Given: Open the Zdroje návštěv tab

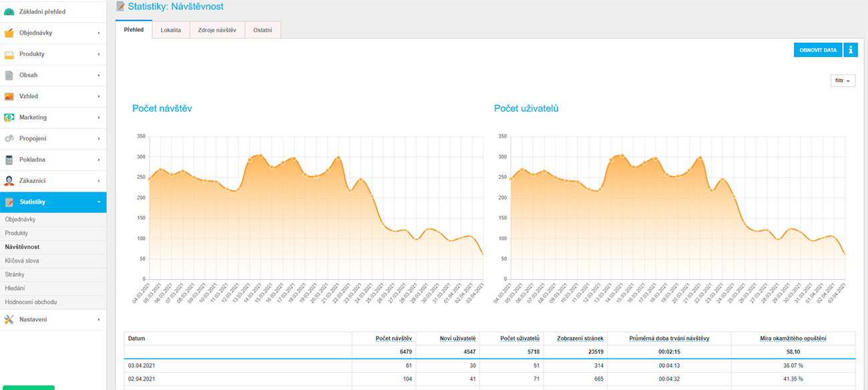Looking at the screenshot, I should pyautogui.click(x=217, y=30).
